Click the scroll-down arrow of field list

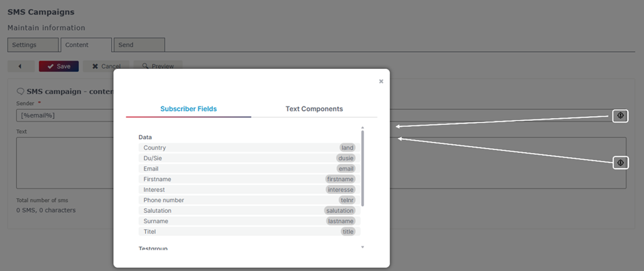[x=363, y=247]
